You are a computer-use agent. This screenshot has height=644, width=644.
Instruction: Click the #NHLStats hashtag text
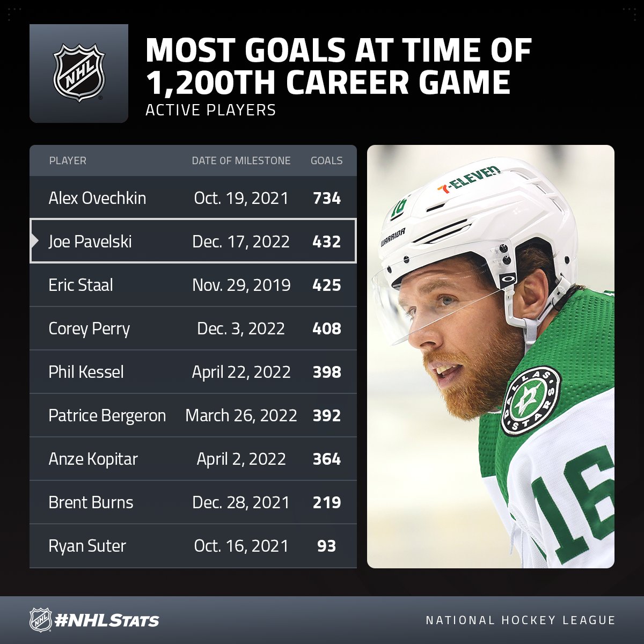(x=107, y=620)
